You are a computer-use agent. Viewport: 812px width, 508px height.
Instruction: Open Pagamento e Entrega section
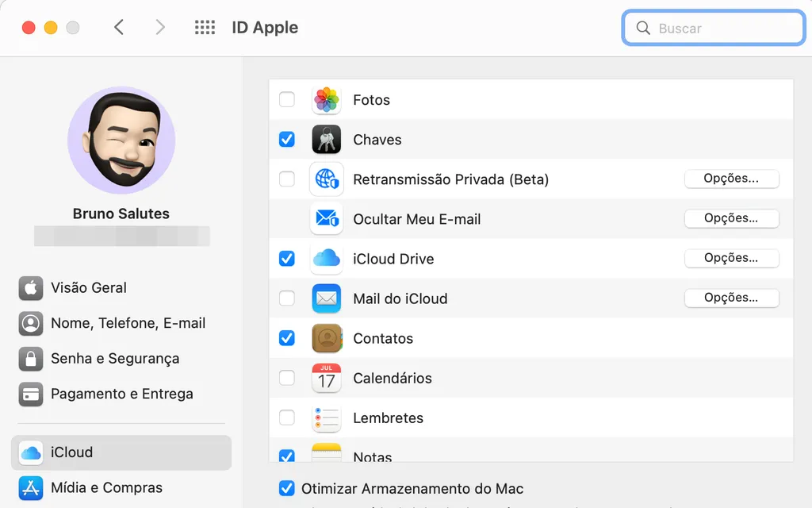[x=121, y=394]
